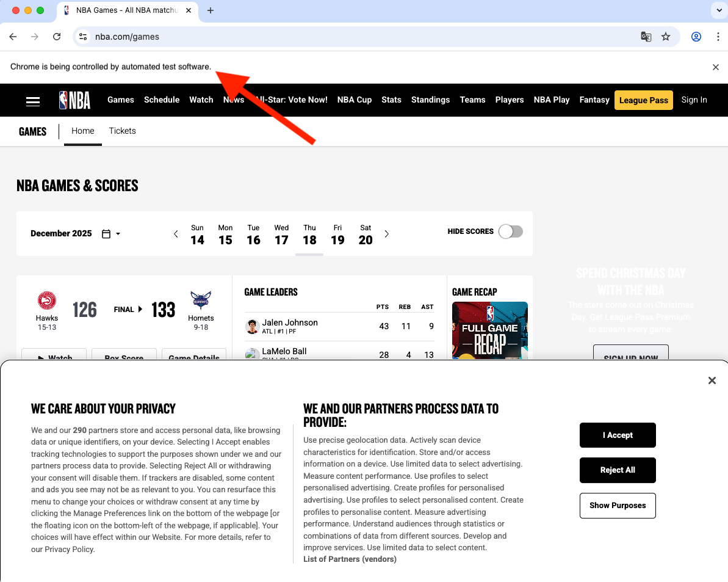Open the List of Partners link
Viewport: 728px width, 582px height.
[x=350, y=559]
